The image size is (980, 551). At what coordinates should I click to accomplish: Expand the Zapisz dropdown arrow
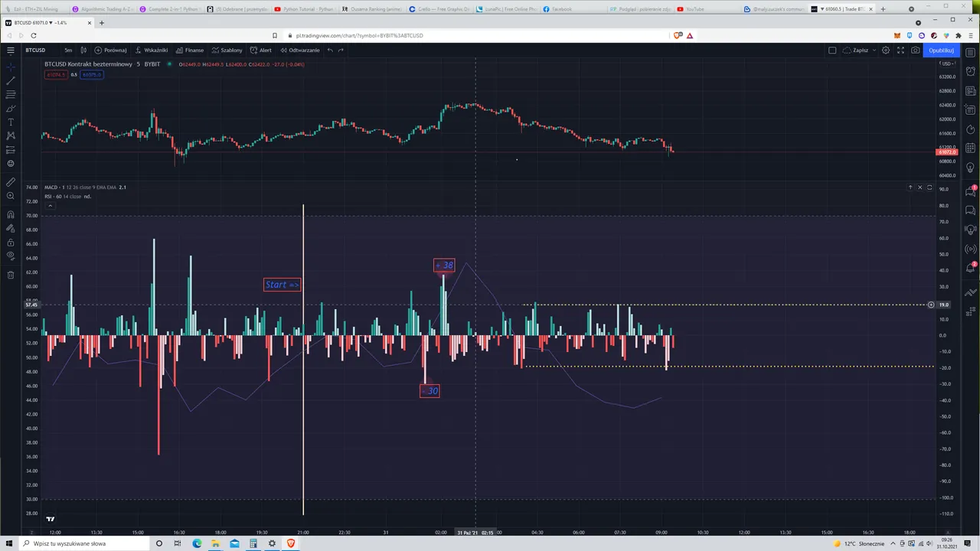(x=874, y=50)
